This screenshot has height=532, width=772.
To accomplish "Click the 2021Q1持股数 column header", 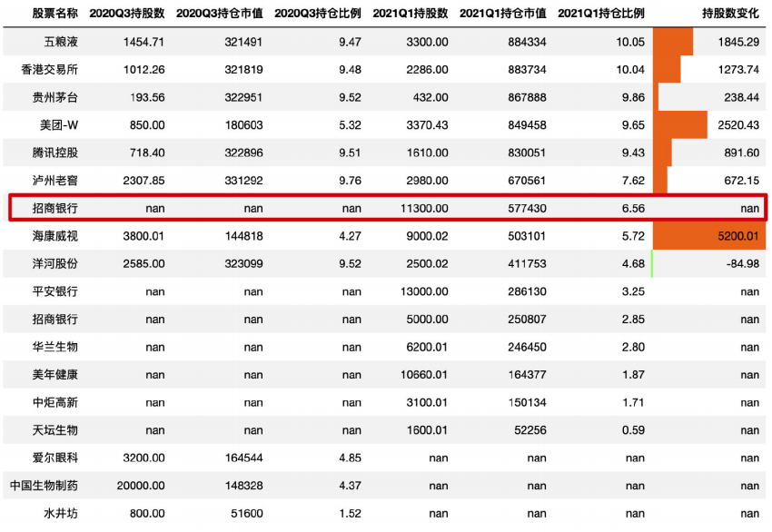I will point(411,14).
